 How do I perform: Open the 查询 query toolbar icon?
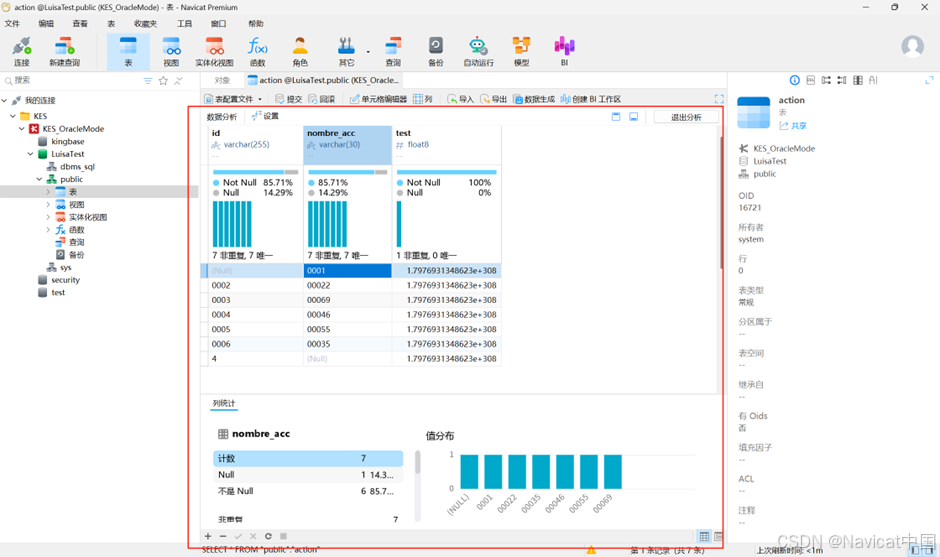pyautogui.click(x=393, y=52)
